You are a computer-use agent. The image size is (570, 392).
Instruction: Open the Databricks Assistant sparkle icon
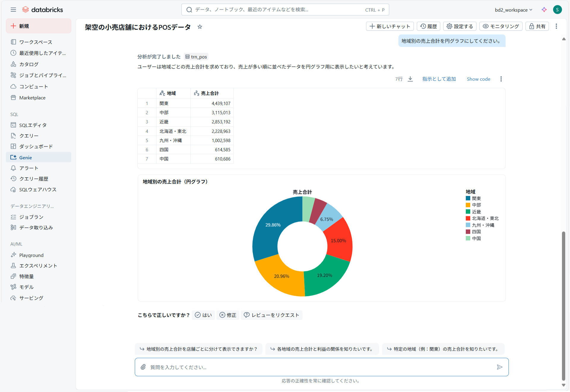click(x=544, y=10)
